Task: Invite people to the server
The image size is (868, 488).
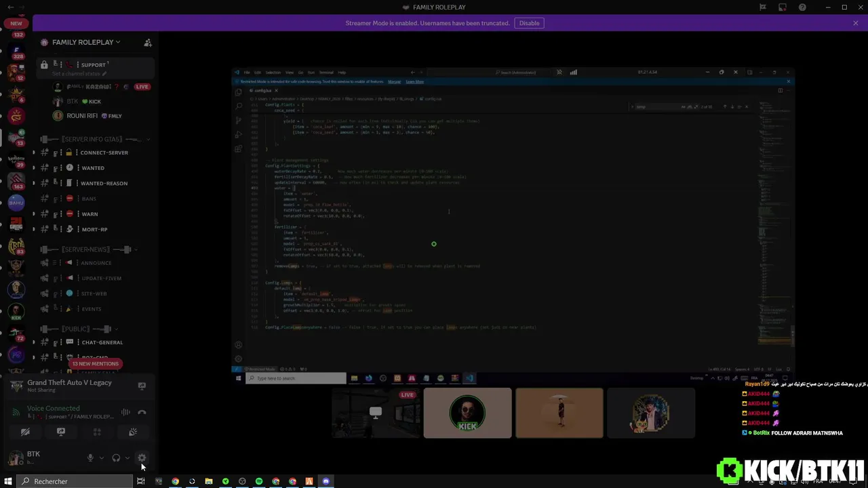Action: pyautogui.click(x=148, y=42)
